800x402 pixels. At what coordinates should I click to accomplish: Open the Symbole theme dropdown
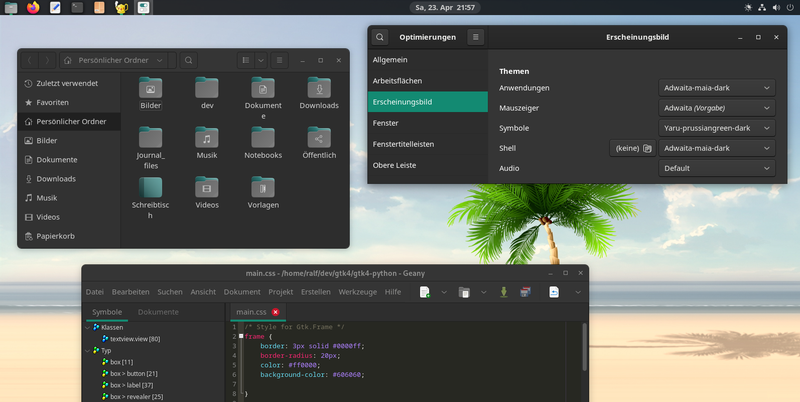[717, 128]
